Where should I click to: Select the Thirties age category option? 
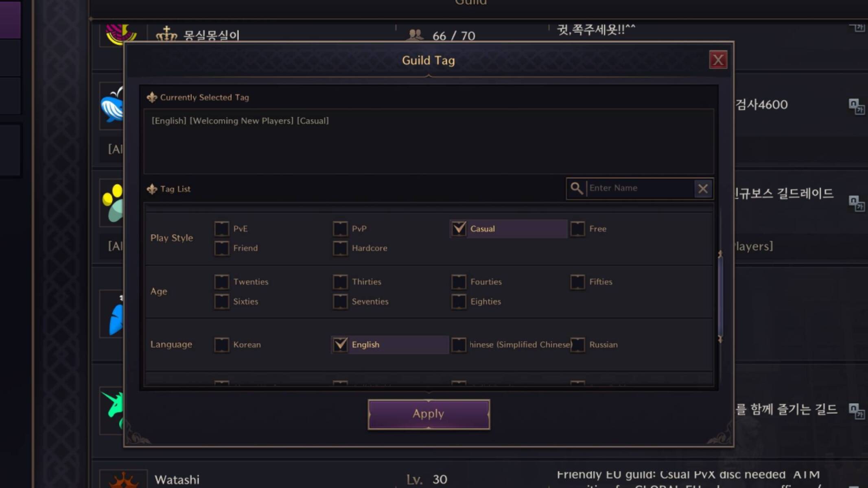[340, 281]
